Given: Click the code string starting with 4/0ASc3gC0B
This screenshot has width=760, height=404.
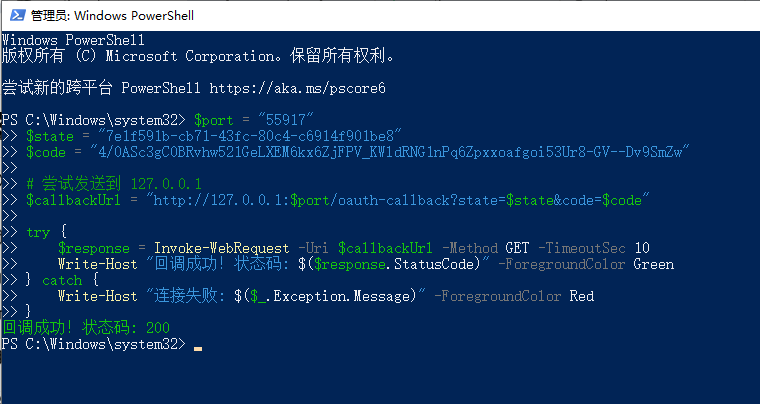Looking at the screenshot, I should [385, 152].
